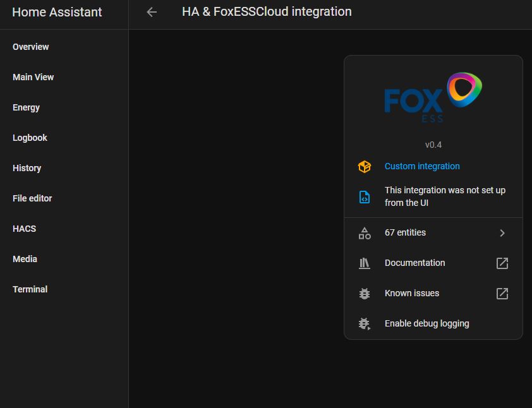Launch File editor from sidebar
This screenshot has width=532, height=408.
(x=32, y=198)
